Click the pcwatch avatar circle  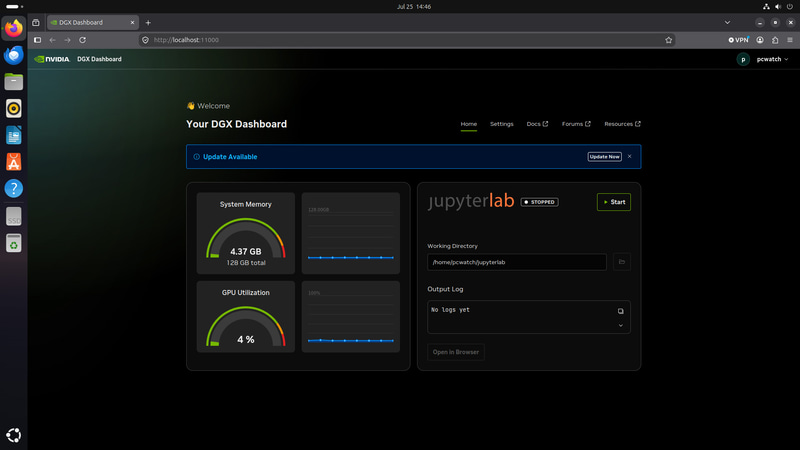[743, 60]
